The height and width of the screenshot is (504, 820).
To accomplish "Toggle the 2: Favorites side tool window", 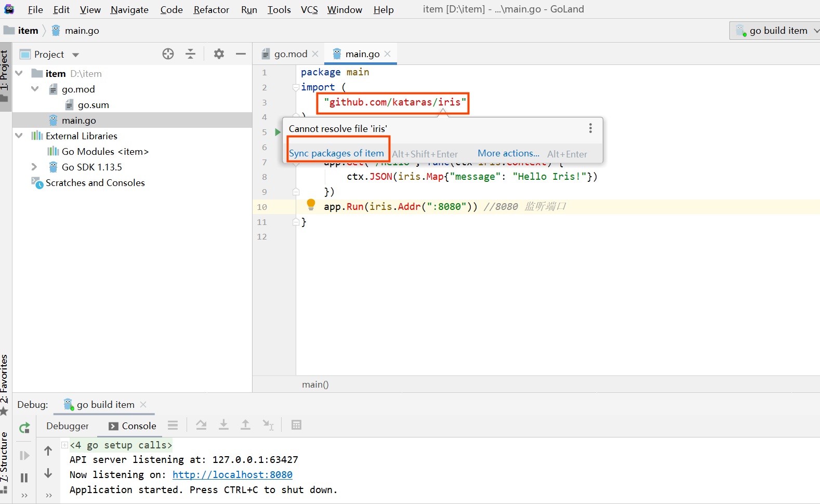I will click(x=5, y=385).
